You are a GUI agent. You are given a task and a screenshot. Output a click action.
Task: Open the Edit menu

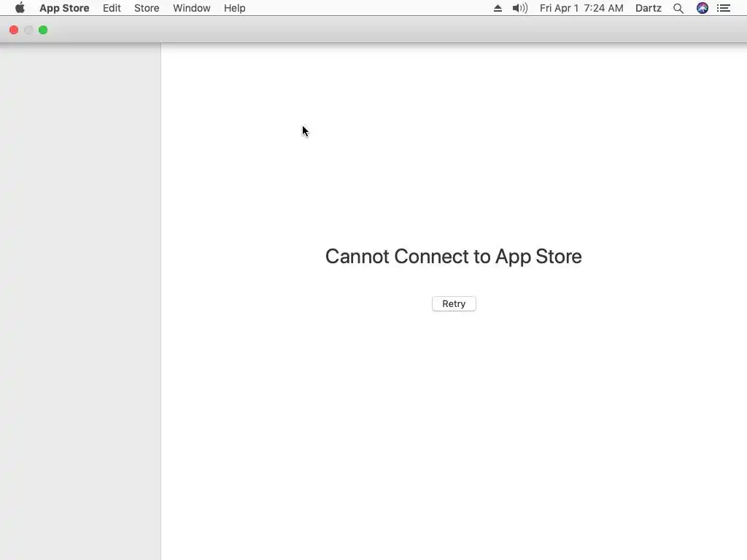pos(112,8)
